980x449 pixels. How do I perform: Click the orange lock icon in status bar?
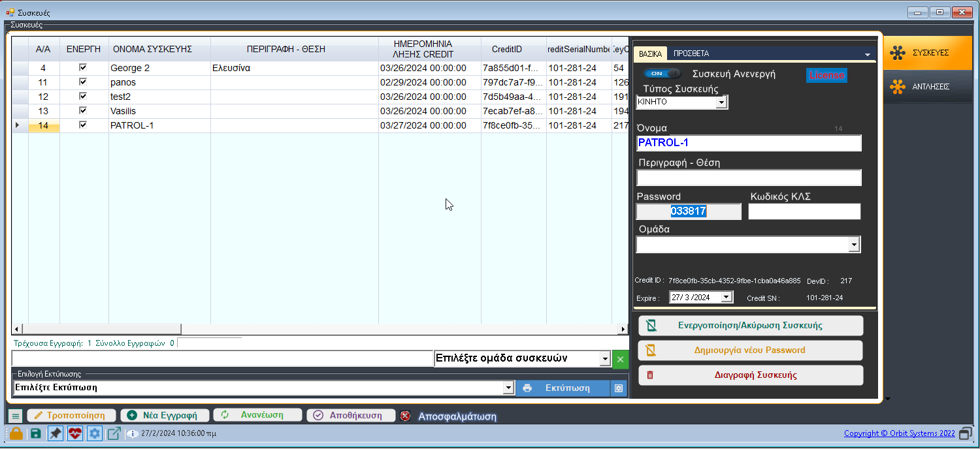tap(16, 433)
